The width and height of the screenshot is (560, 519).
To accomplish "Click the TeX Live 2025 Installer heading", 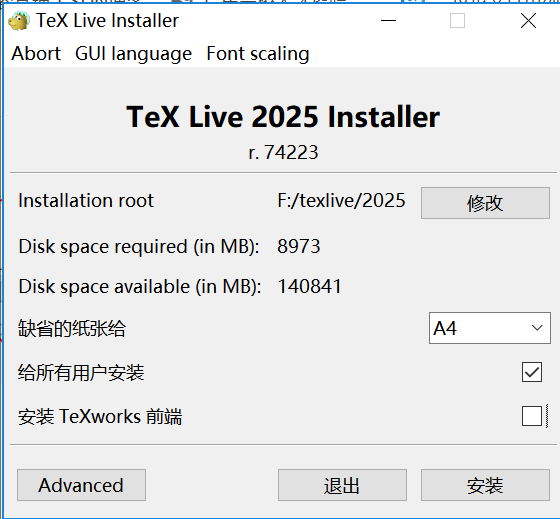I will click(283, 117).
